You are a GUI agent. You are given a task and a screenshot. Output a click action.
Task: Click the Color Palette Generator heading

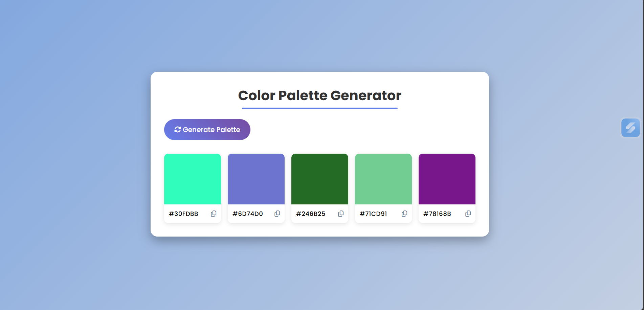pyautogui.click(x=320, y=95)
